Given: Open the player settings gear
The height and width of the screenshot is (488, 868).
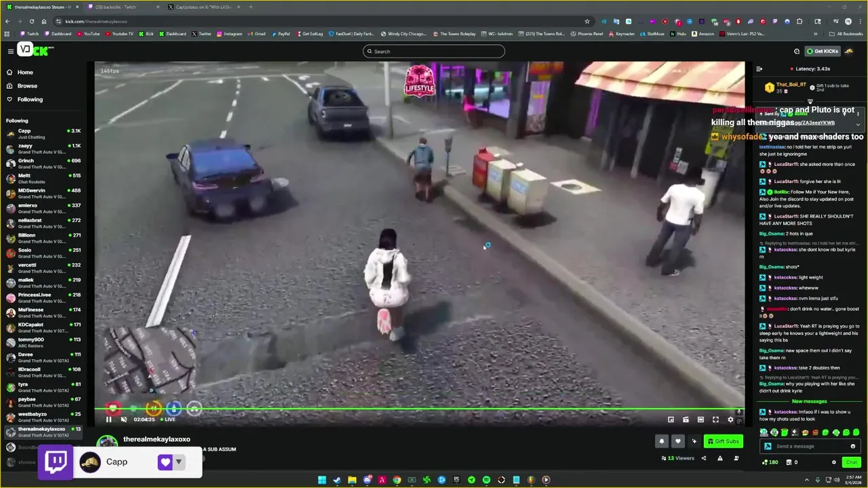Looking at the screenshot, I should 730,420.
